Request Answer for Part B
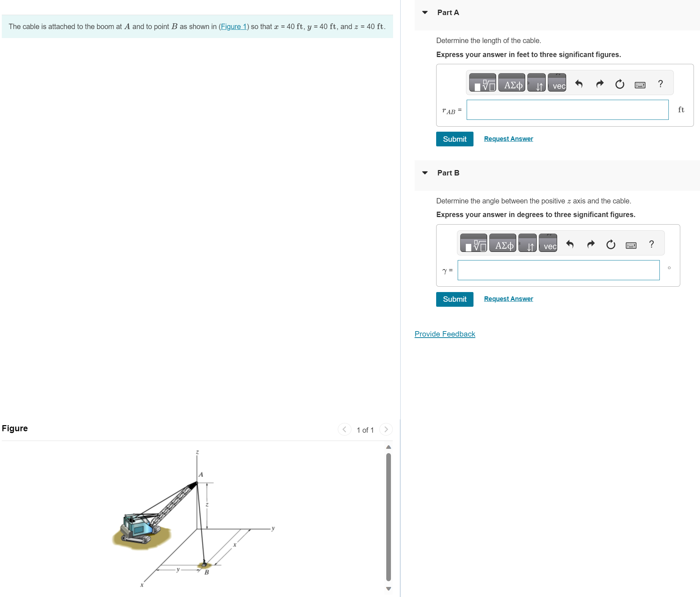Screen dimensions: 700x597 [x=508, y=299]
